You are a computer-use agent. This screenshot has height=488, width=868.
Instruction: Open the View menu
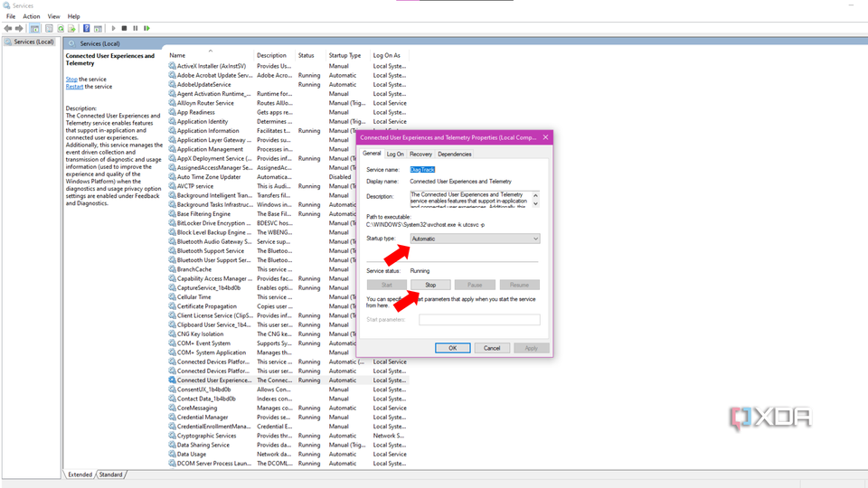pyautogui.click(x=53, y=16)
